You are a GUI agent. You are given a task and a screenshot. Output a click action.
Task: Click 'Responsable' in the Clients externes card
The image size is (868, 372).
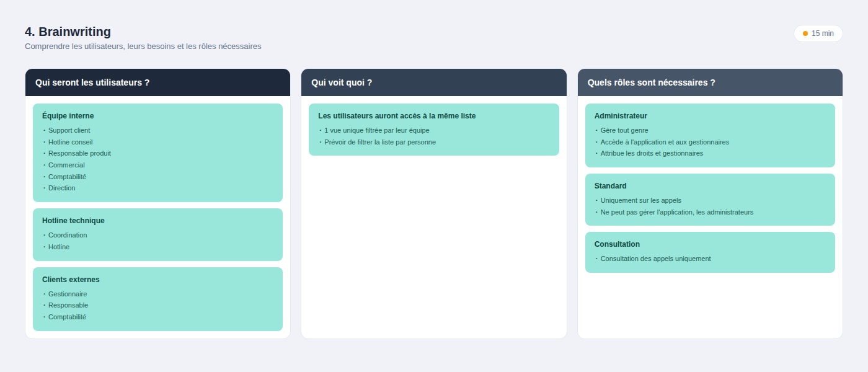(68, 305)
